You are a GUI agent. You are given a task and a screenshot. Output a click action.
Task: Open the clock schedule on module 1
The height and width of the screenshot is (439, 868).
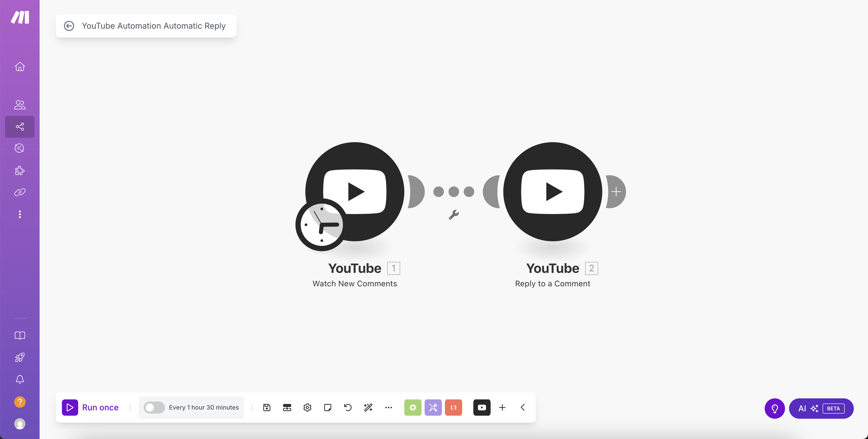coord(321,225)
